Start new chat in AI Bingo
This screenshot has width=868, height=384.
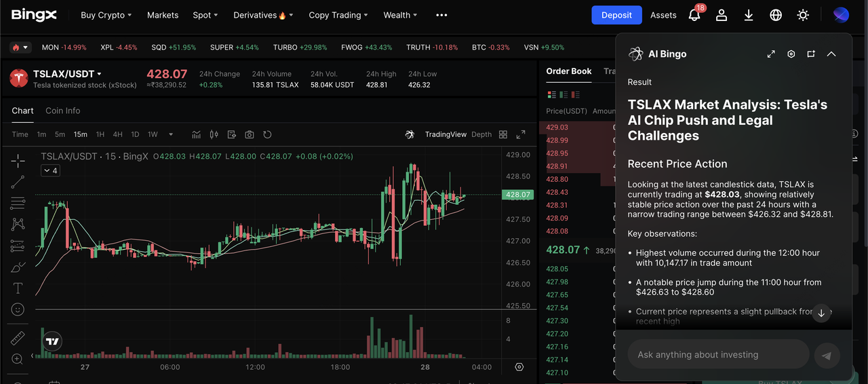click(811, 54)
